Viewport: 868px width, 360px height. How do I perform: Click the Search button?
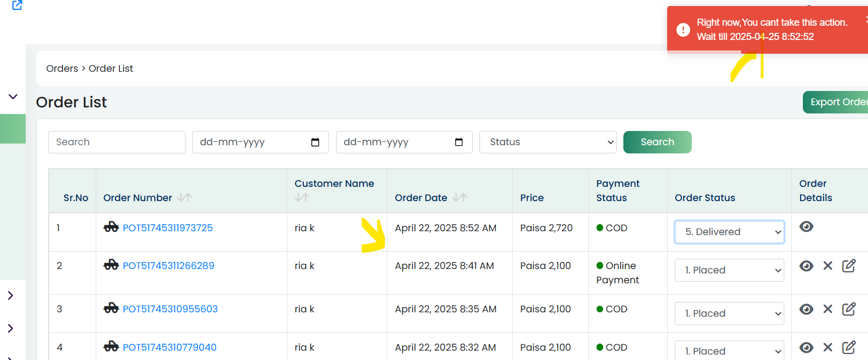(x=657, y=142)
